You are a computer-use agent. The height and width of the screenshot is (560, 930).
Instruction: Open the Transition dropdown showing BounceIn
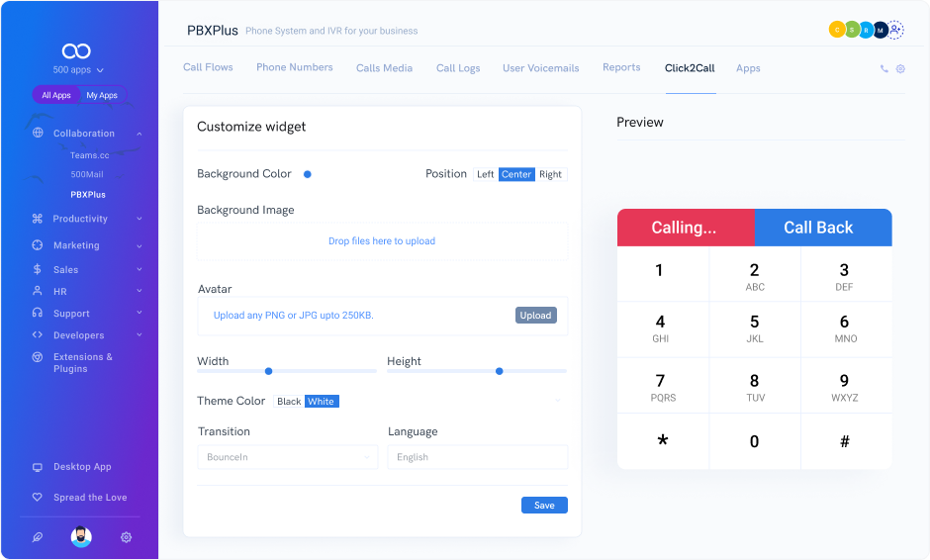[287, 457]
